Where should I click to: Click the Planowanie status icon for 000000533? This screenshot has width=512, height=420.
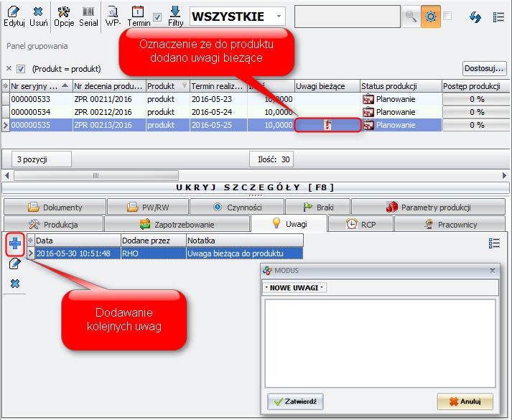coord(368,99)
